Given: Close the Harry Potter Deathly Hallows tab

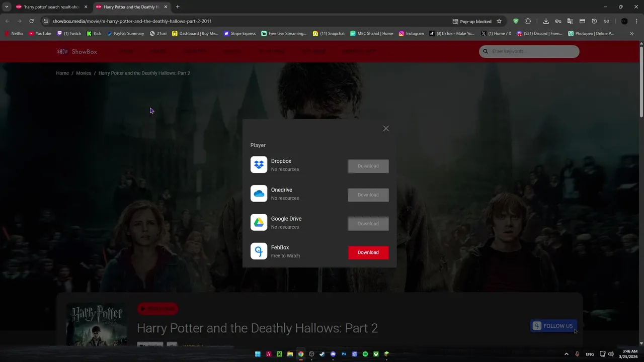Looking at the screenshot, I should click(x=166, y=7).
